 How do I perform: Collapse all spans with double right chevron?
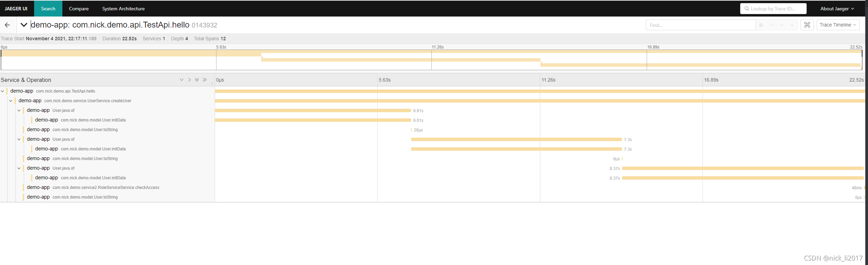click(205, 80)
